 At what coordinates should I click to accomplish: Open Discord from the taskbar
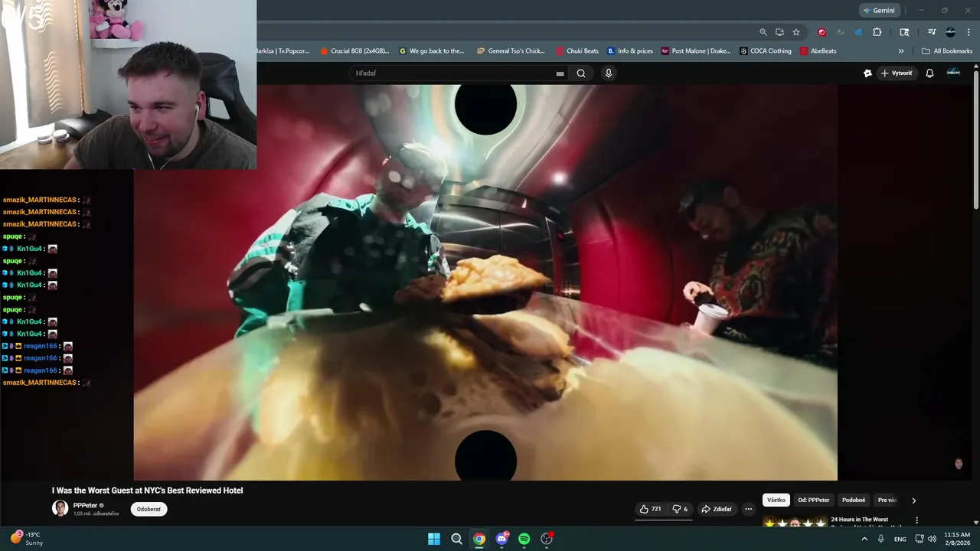[501, 539]
